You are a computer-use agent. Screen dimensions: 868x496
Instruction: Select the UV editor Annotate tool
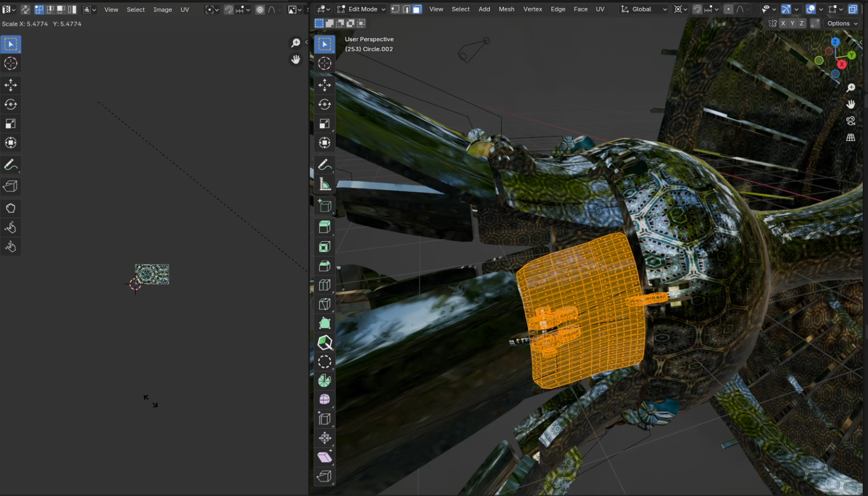(11, 165)
